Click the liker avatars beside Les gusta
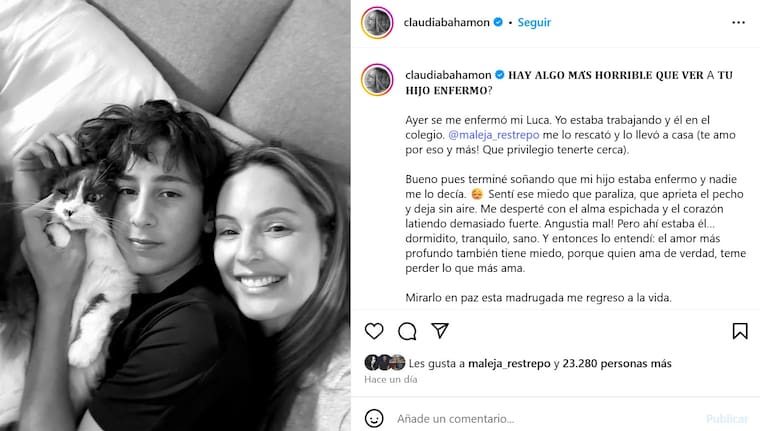This screenshot has width=760, height=431. [385, 362]
